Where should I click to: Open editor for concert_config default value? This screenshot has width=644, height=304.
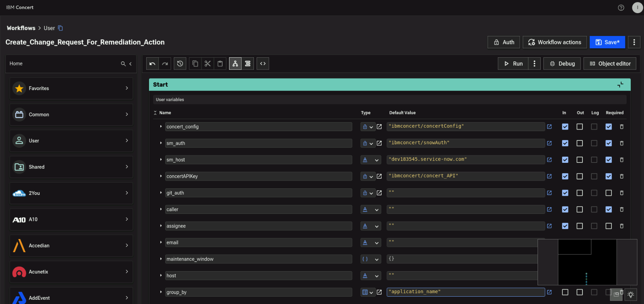[x=549, y=126]
